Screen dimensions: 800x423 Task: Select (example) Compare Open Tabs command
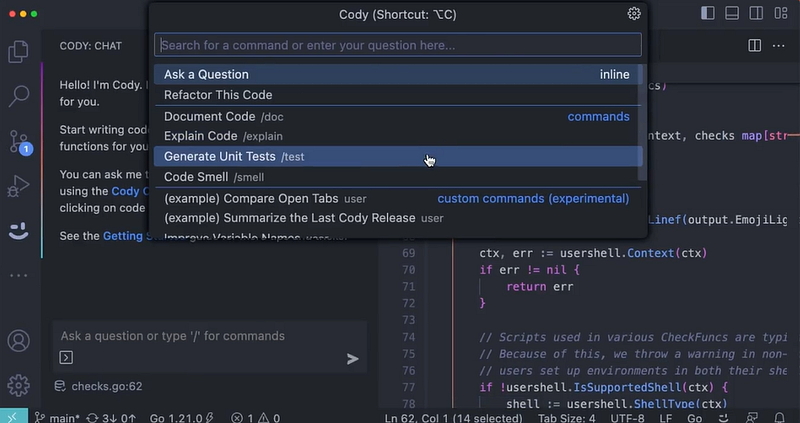pyautogui.click(x=396, y=198)
